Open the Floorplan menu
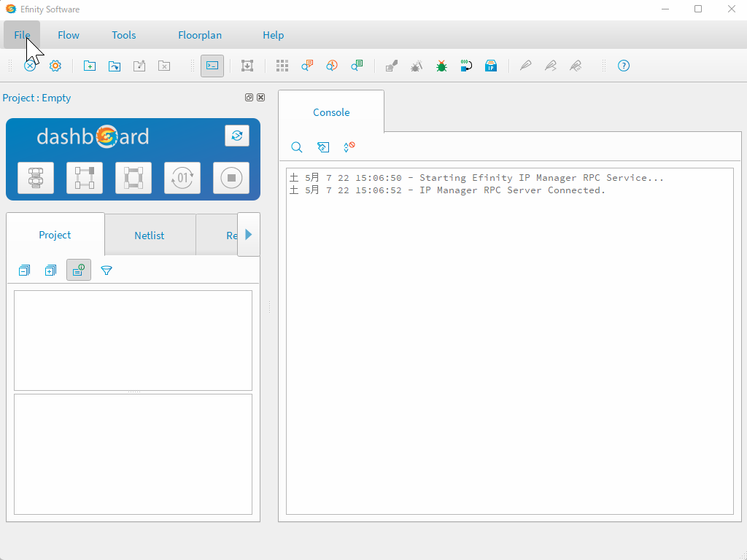This screenshot has width=747, height=560. coord(200,35)
